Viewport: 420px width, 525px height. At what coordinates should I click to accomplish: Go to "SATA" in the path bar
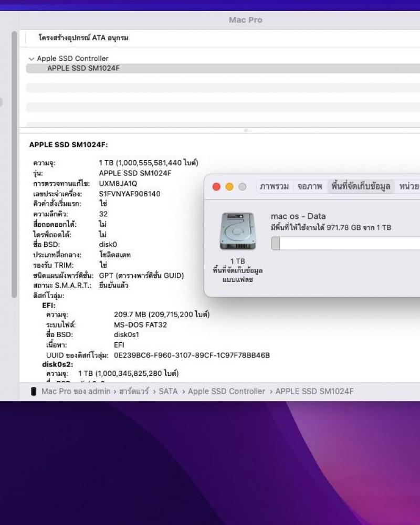[168, 392]
